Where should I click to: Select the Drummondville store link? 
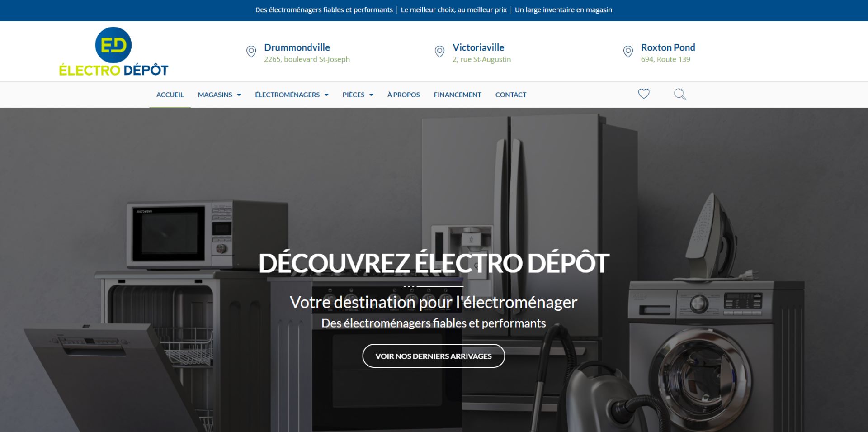pos(297,47)
